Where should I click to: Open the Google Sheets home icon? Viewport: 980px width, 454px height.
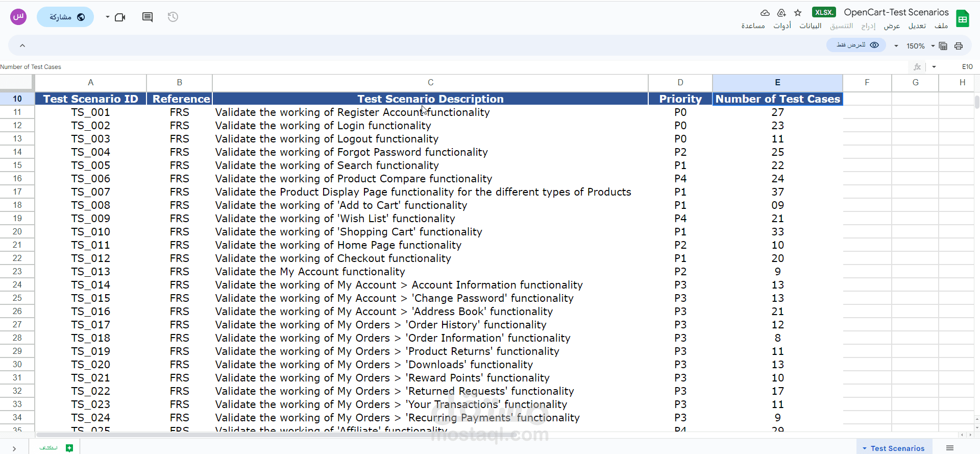click(963, 19)
